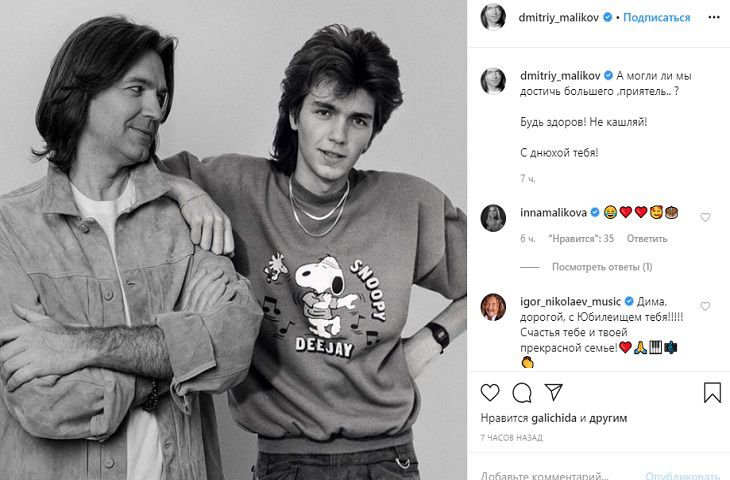730x480 pixels.
Task: Click dmitriy_malikov avatar beside the caption
Action: click(x=493, y=81)
